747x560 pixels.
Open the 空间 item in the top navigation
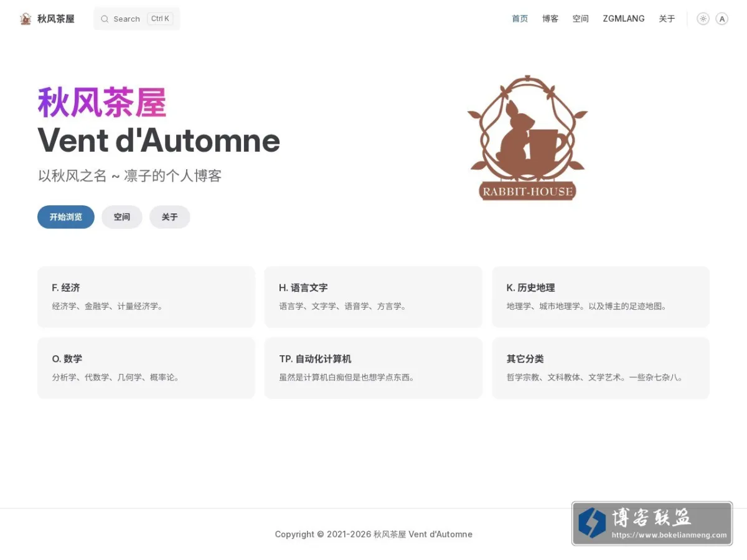tap(581, 19)
